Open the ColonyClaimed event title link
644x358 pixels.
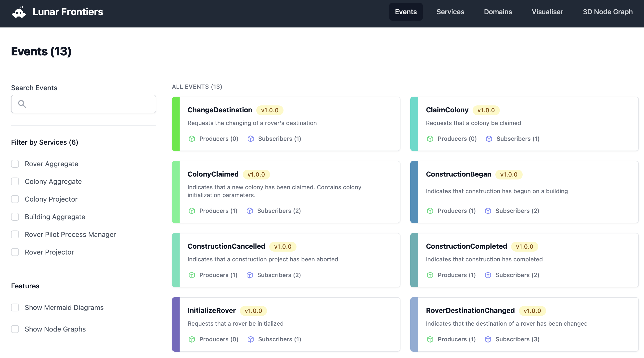click(x=213, y=174)
